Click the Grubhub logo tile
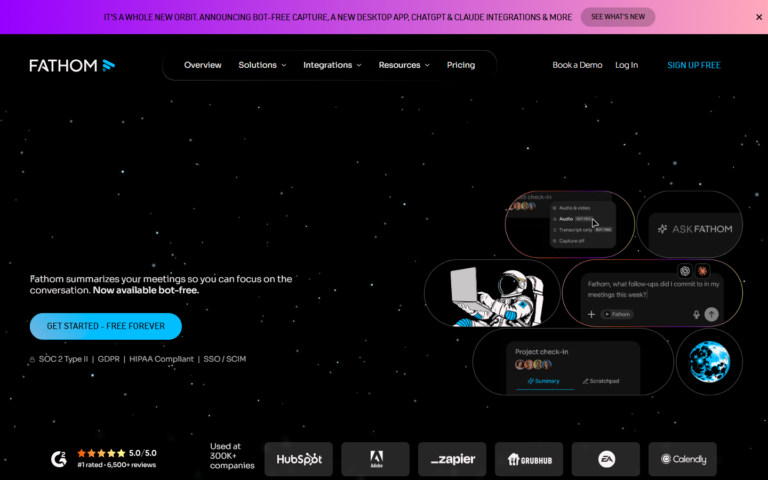768x480 pixels. [529, 459]
